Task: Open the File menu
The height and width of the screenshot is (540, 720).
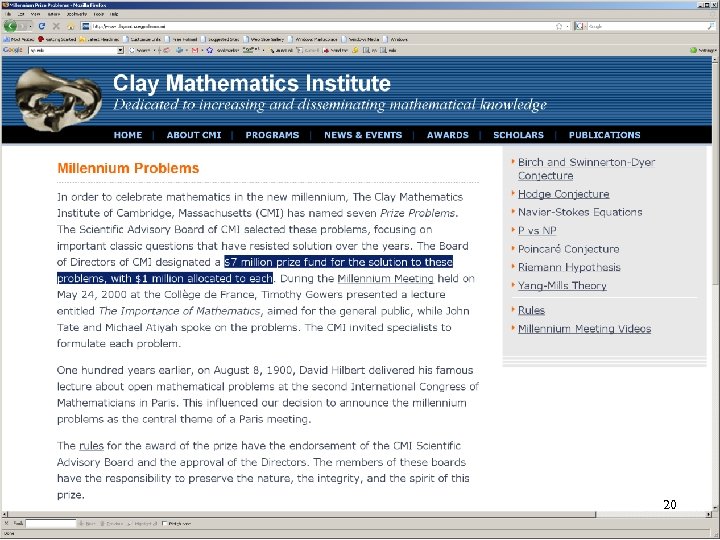Action: coord(8,14)
